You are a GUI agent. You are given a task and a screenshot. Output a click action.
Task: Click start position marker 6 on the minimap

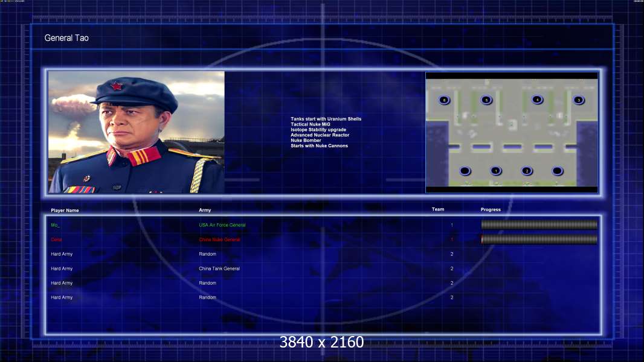pos(444,100)
